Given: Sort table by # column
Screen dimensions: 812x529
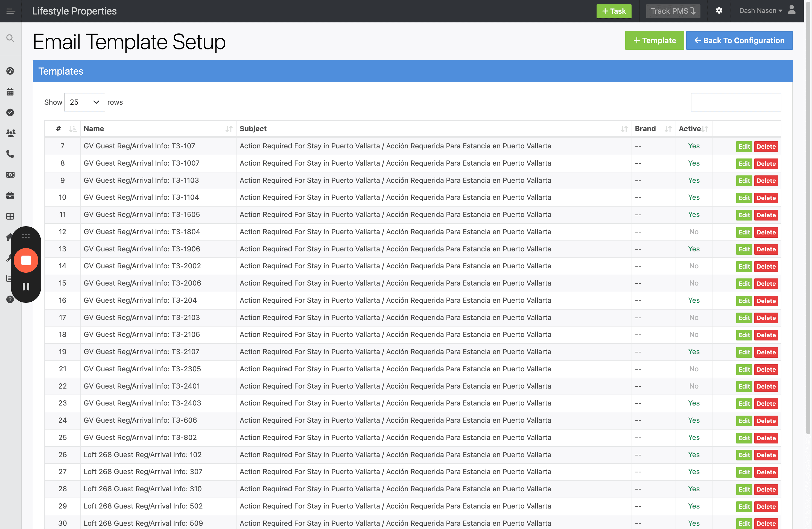Looking at the screenshot, I should (x=62, y=129).
